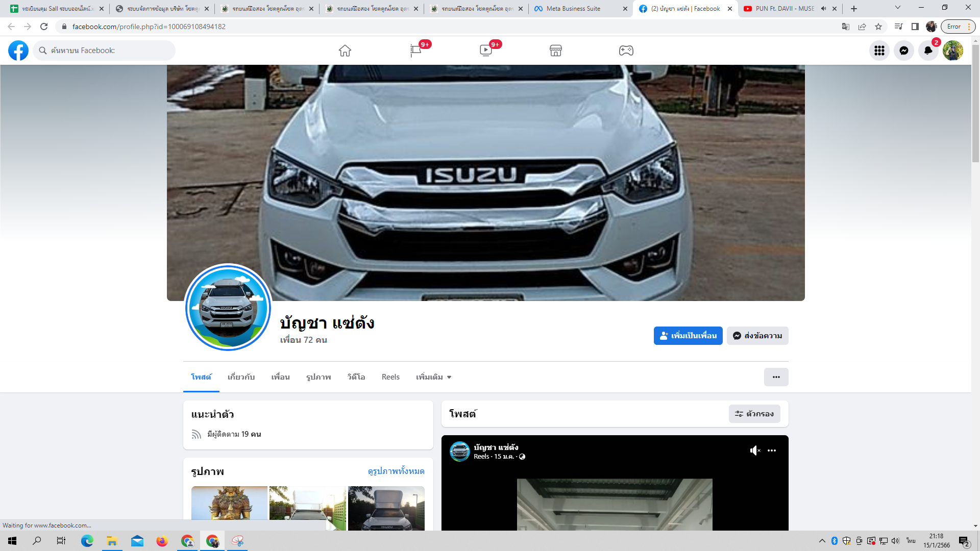980x551 pixels.
Task: Open Facebook menu grid icon
Action: click(x=879, y=51)
